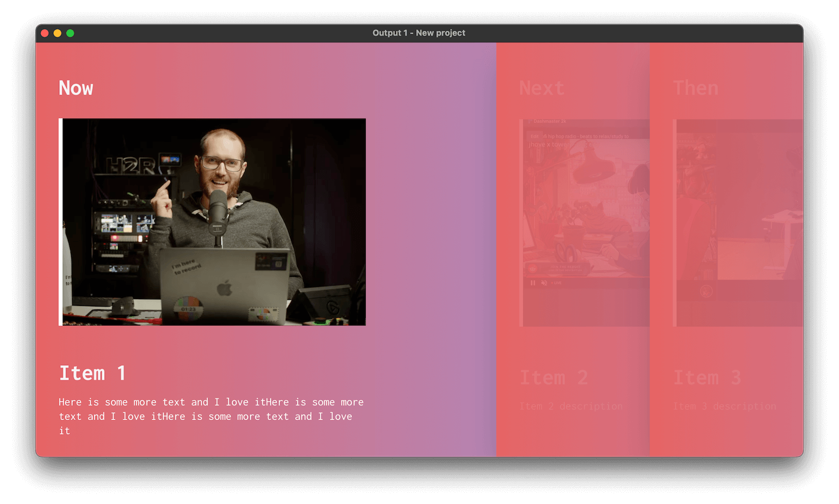Click the "Next" column heading
839x504 pixels.
[x=541, y=88]
